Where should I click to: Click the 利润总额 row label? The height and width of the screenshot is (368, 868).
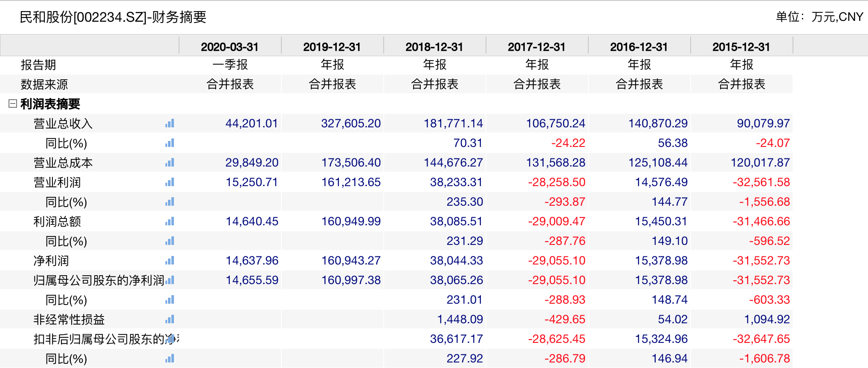coord(57,221)
